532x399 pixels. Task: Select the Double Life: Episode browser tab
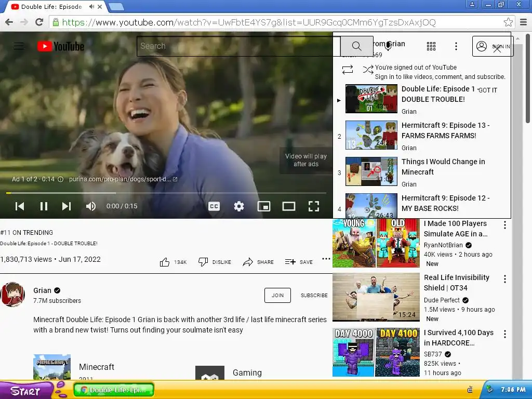[x=51, y=7]
